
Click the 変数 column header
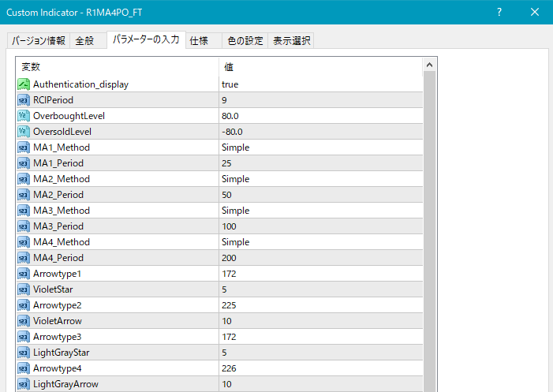(x=32, y=66)
